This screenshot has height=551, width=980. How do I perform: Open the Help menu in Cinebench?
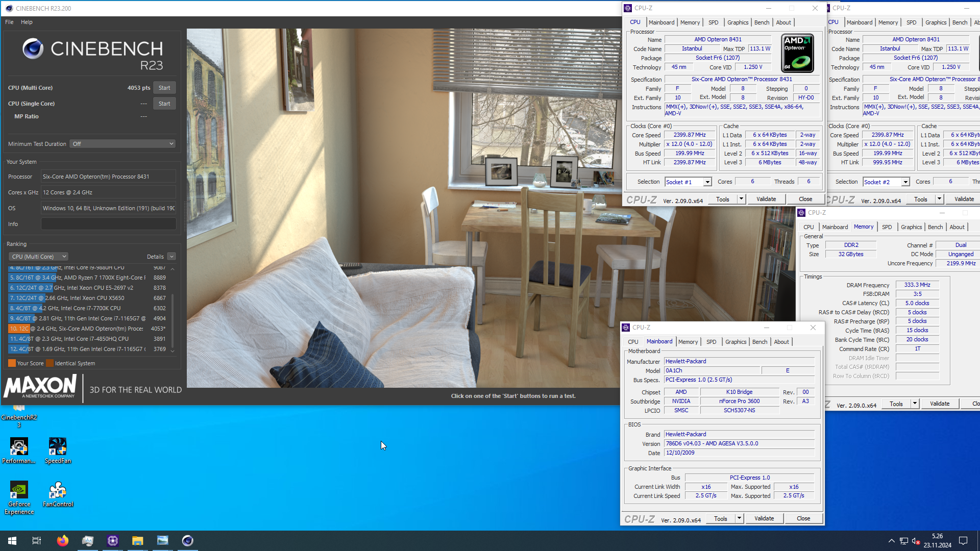[27, 22]
